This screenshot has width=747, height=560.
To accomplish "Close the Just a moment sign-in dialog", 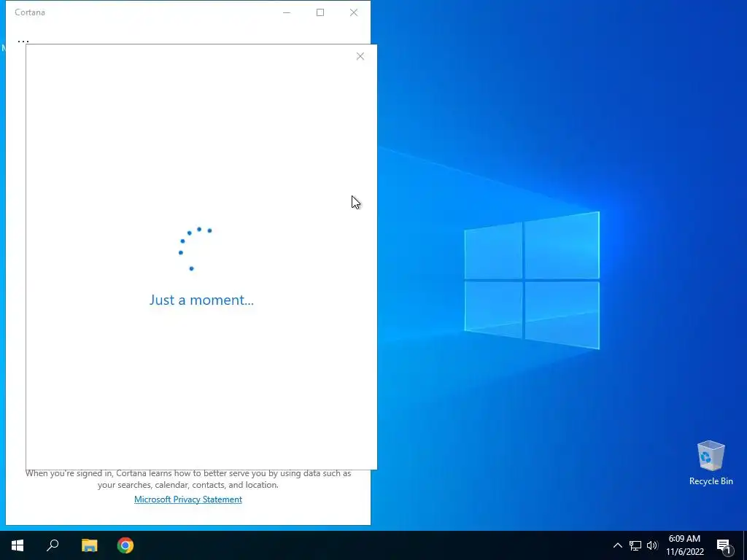I will 360,56.
